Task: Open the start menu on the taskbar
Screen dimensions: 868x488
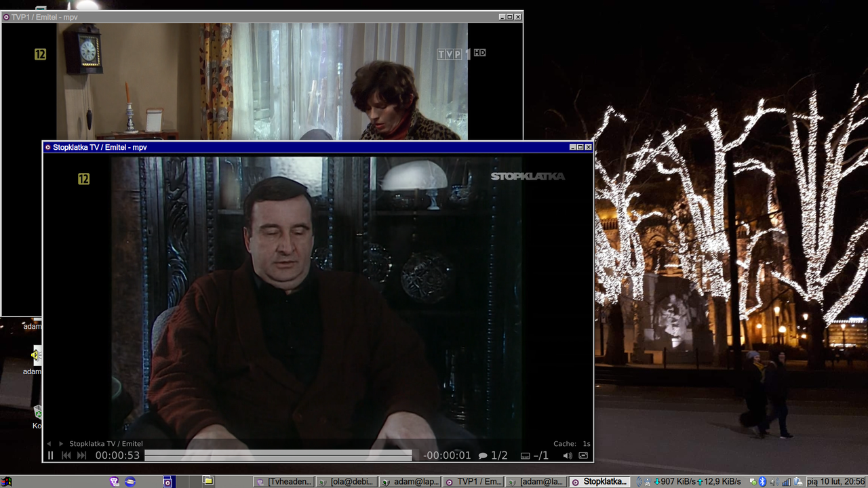Action: pos(6,482)
